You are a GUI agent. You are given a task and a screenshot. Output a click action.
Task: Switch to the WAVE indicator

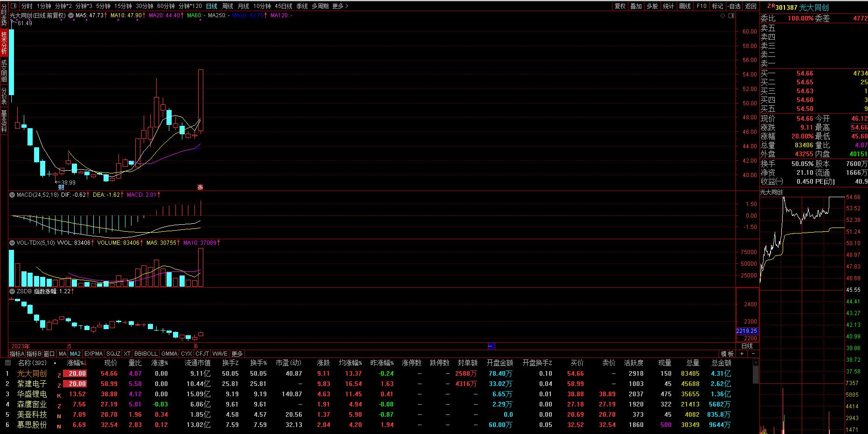(x=220, y=354)
